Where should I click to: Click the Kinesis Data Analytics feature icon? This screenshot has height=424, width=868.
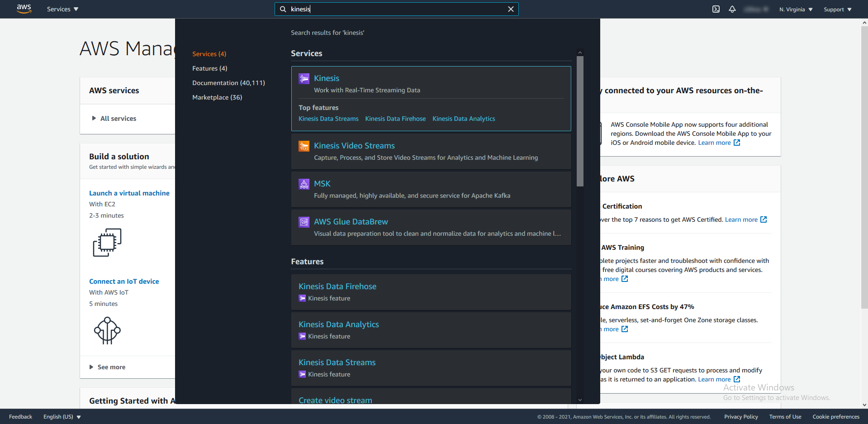click(x=302, y=336)
